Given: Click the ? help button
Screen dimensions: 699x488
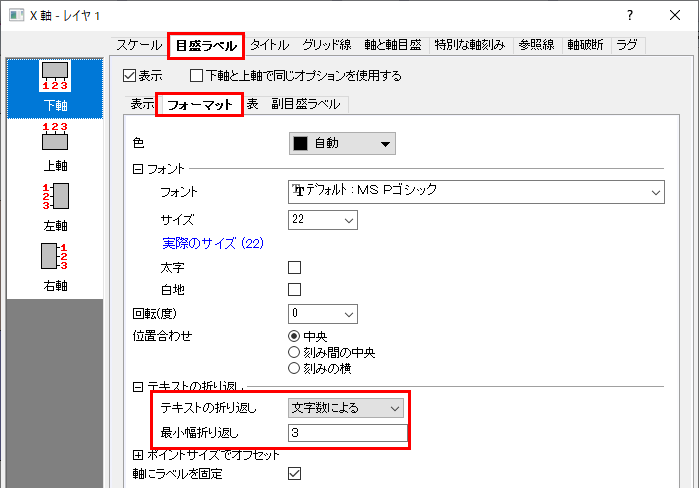Looking at the screenshot, I should 629,15.
